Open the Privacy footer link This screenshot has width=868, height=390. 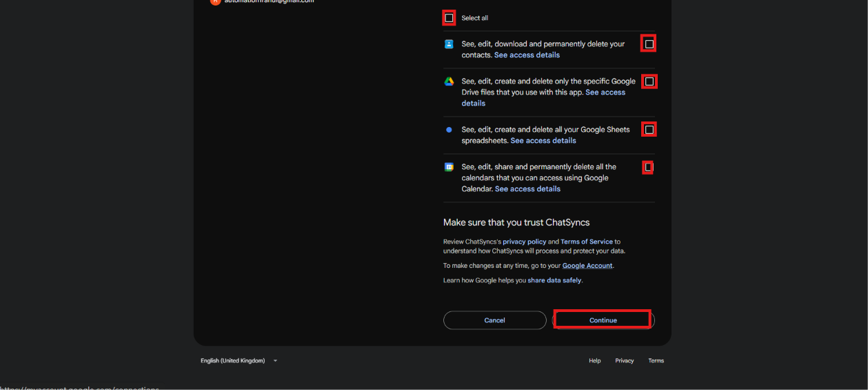pyautogui.click(x=625, y=360)
